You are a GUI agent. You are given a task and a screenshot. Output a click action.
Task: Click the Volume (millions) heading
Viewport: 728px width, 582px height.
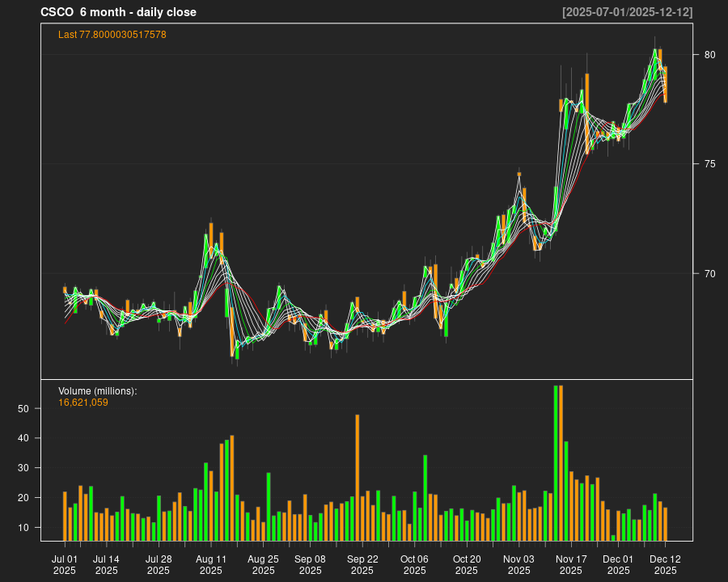click(x=98, y=391)
